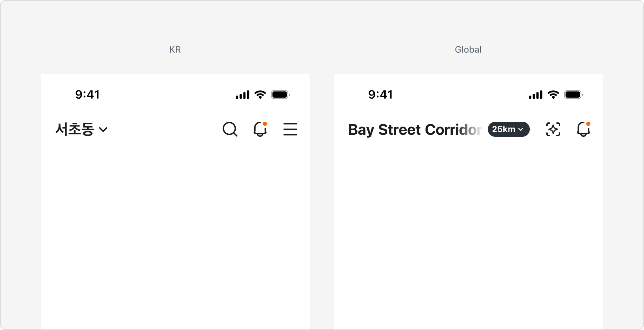This screenshot has width=644, height=330.
Task: Click the chevron inside the 25km chip
Action: pyautogui.click(x=521, y=130)
